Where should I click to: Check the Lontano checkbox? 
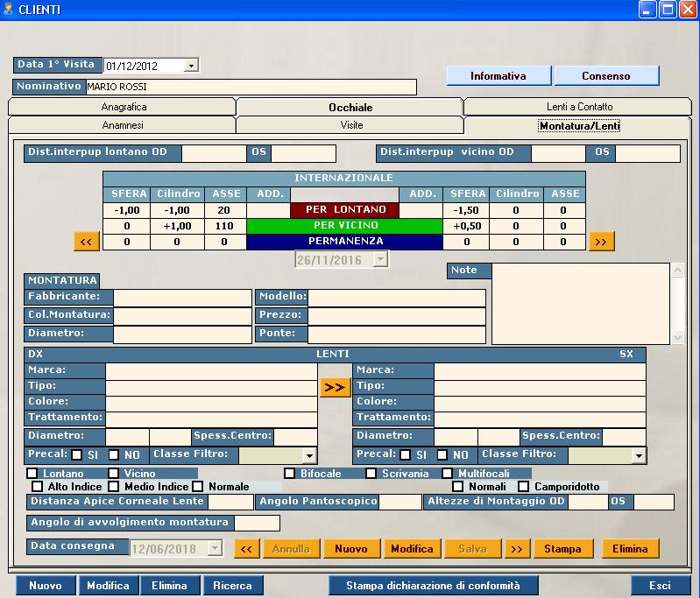(32, 474)
